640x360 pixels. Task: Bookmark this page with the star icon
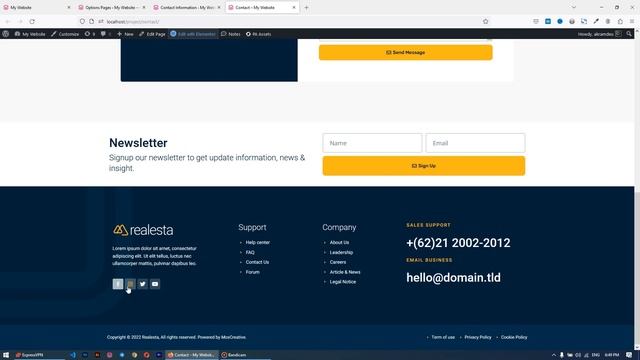485,21
